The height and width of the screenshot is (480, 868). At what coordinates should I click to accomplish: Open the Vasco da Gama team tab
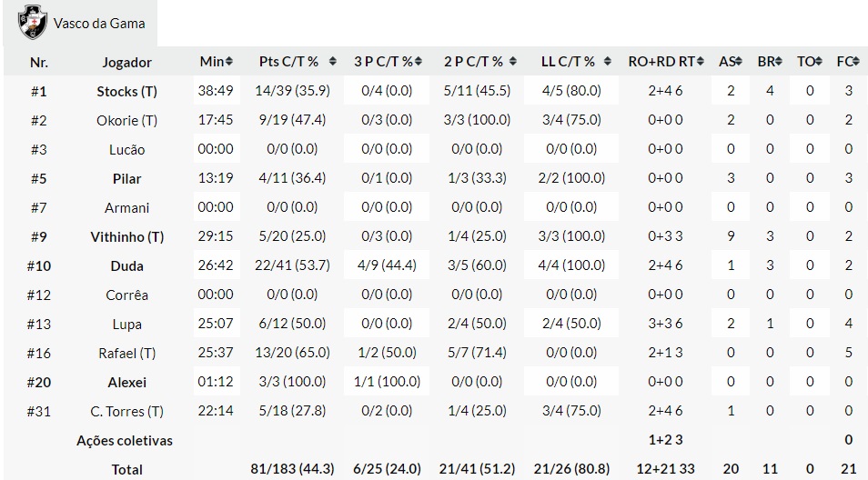(98, 23)
